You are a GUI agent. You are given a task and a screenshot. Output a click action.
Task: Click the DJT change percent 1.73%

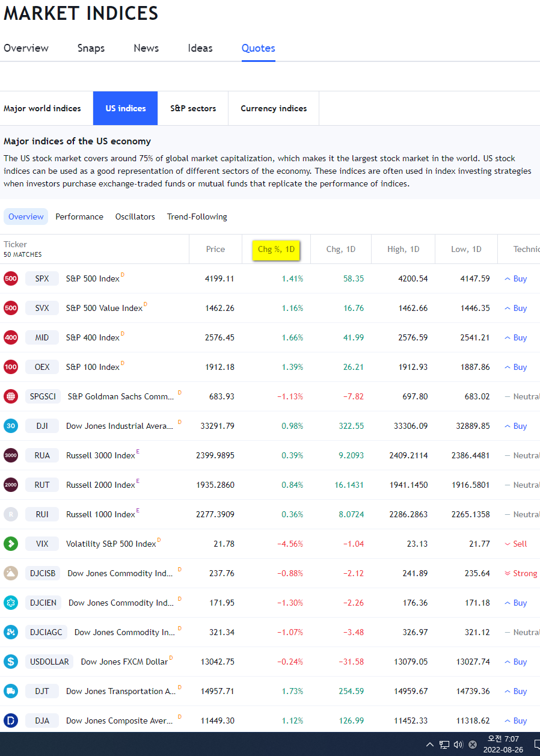tap(292, 691)
